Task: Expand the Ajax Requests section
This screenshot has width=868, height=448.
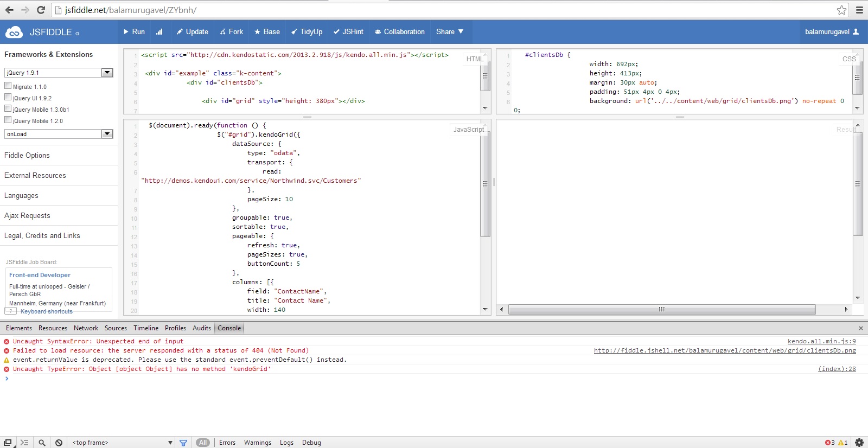Action: (59, 215)
